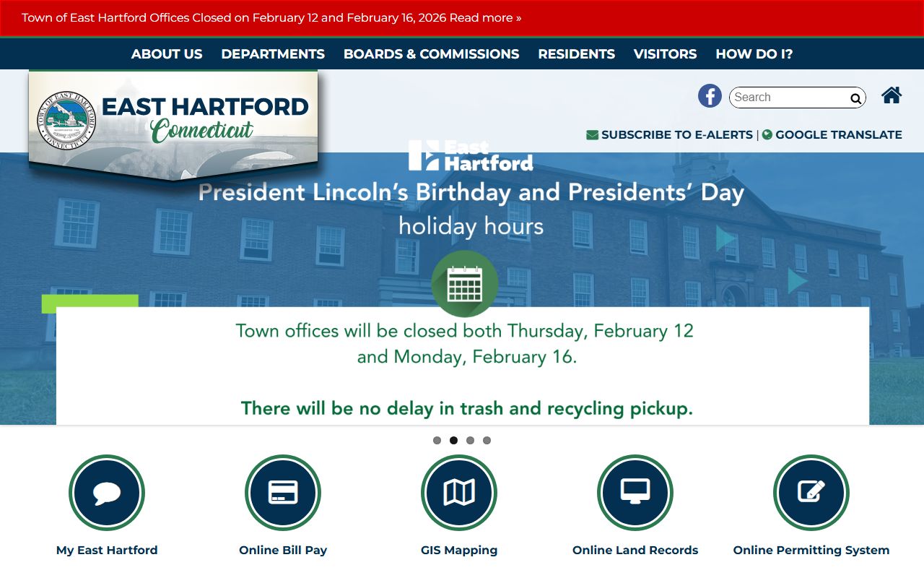Open the How Do I? menu
The image size is (924, 578).
[754, 54]
